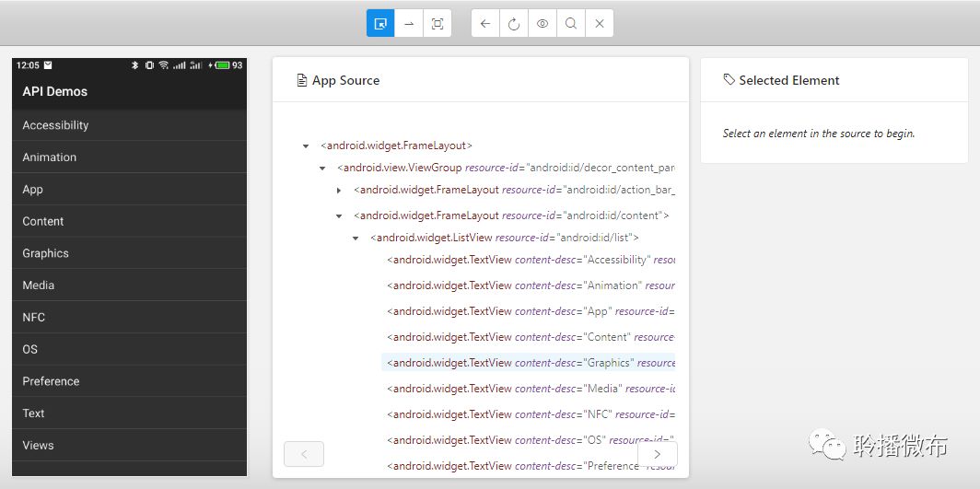
Task: Choose the Tap by Coordinates icon
Action: point(437,24)
